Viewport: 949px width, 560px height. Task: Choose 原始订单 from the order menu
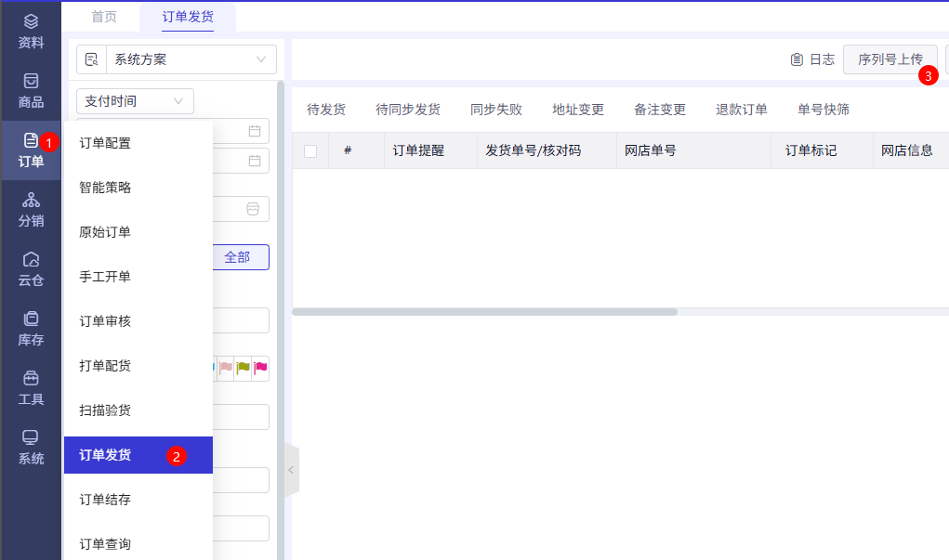coord(138,232)
